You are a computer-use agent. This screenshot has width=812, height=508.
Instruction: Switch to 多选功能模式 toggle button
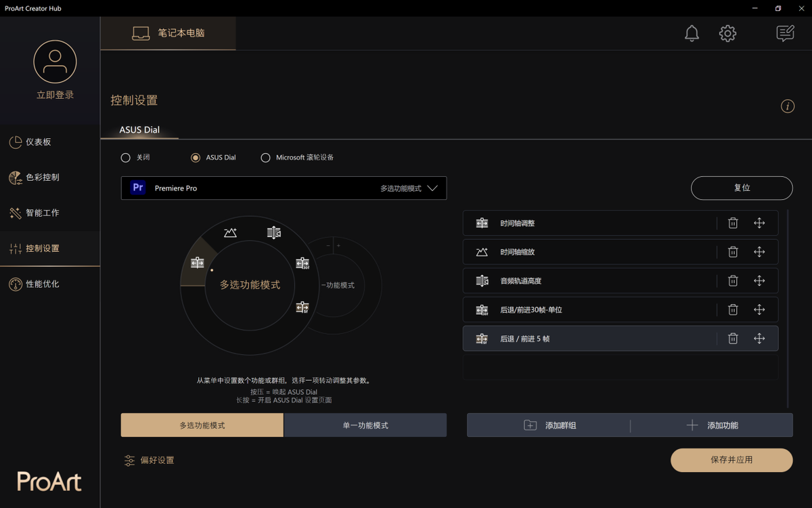pos(202,425)
